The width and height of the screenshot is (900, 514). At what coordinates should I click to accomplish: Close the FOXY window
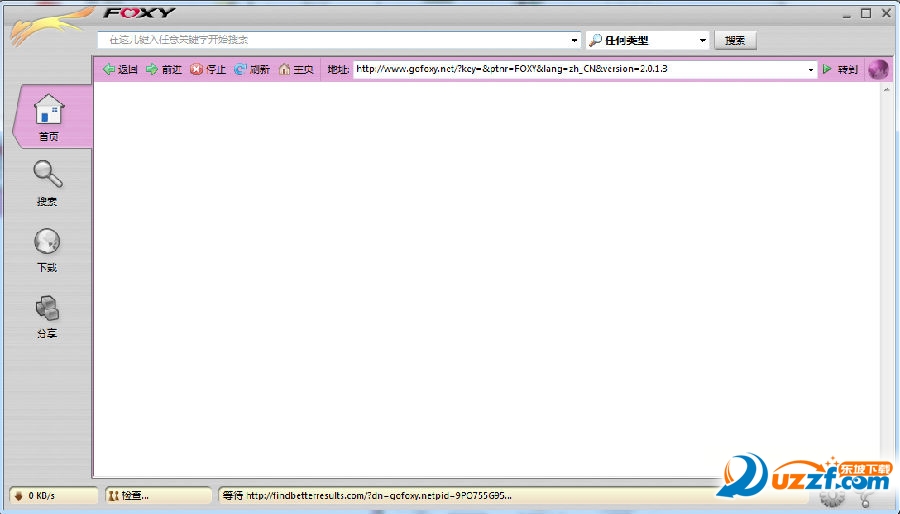click(886, 13)
